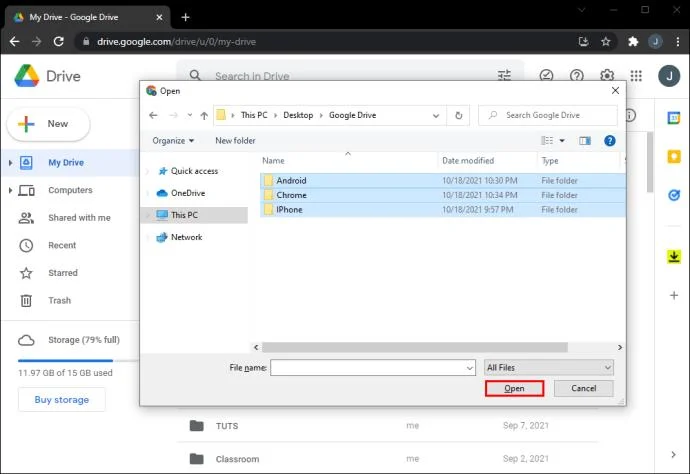The height and width of the screenshot is (474, 690).
Task: Open Shared with me in Drive
Action: (79, 218)
